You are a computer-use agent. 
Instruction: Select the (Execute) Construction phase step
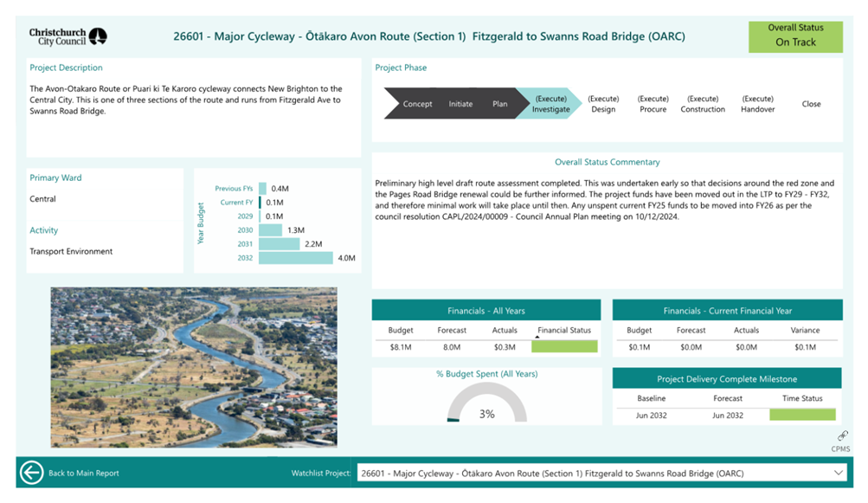click(703, 104)
